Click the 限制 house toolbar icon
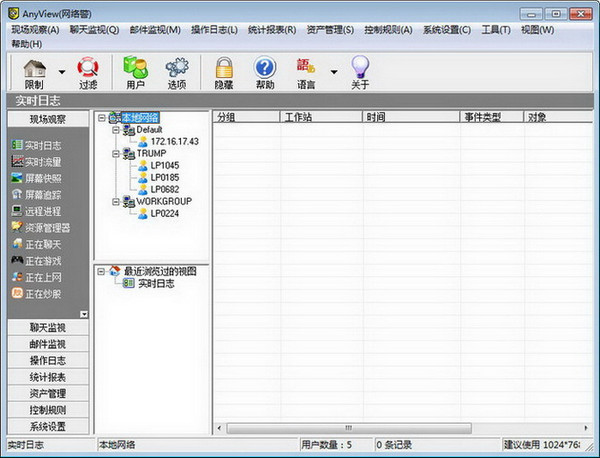Screen dimensions: 600x458 click(34, 68)
